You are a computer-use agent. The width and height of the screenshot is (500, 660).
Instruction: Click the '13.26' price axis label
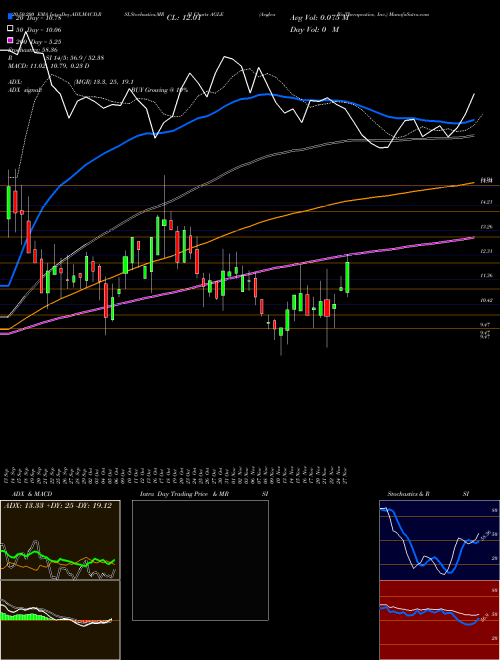point(487,227)
